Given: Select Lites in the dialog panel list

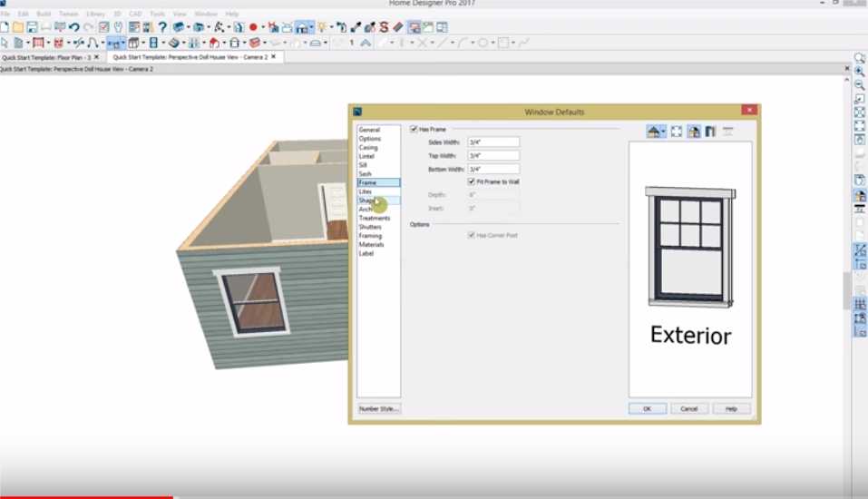Looking at the screenshot, I should click(x=366, y=191).
